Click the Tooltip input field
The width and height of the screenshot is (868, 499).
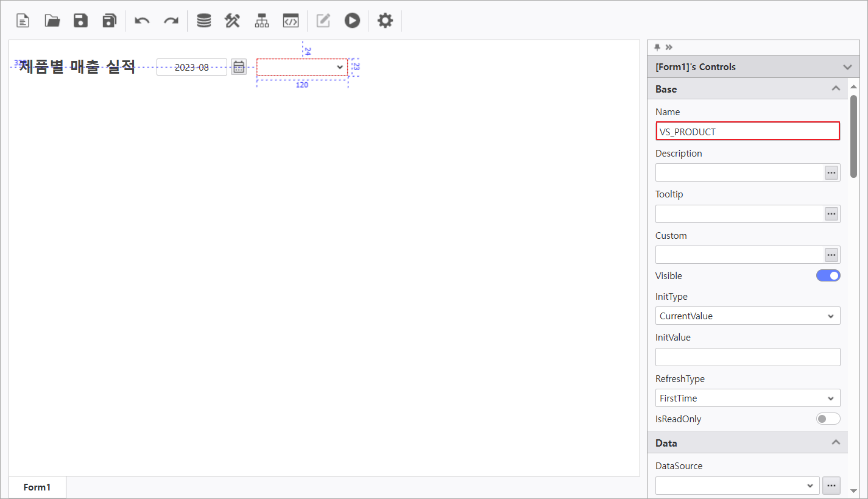(x=740, y=214)
